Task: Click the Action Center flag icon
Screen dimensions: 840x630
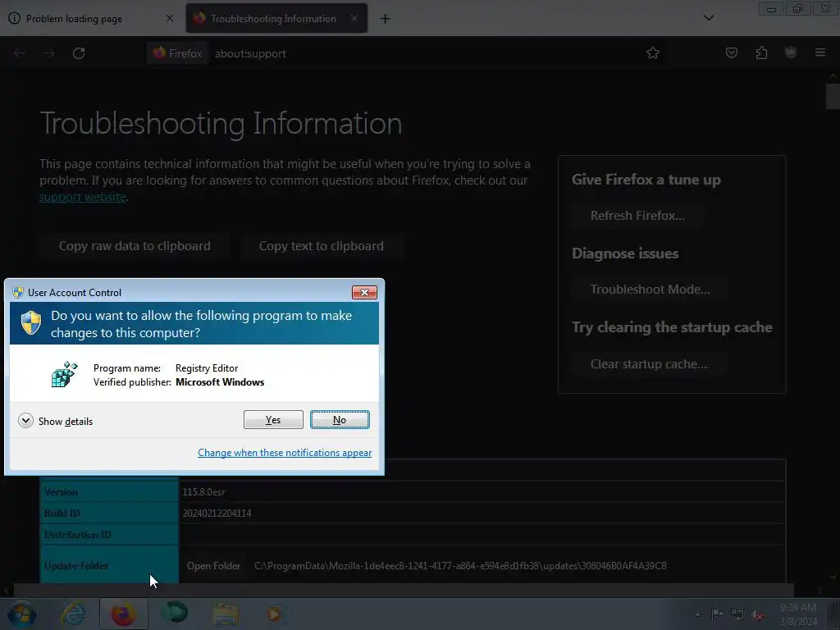Action: [717, 614]
